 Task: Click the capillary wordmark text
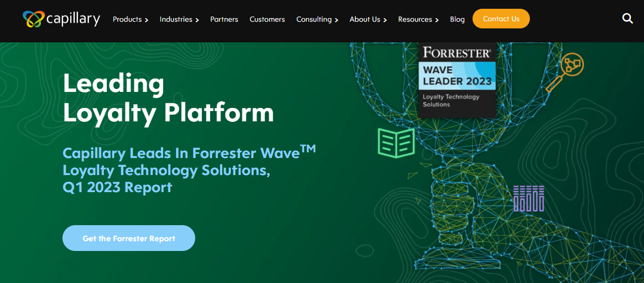73,19
